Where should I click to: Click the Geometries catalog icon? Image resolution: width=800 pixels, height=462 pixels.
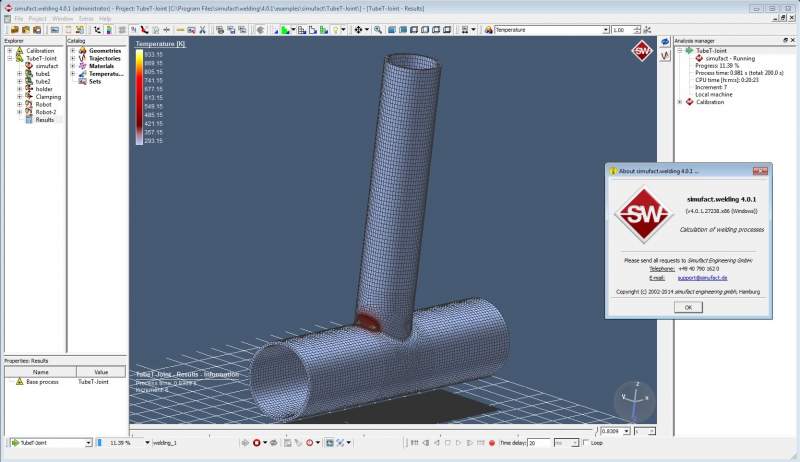coord(83,50)
